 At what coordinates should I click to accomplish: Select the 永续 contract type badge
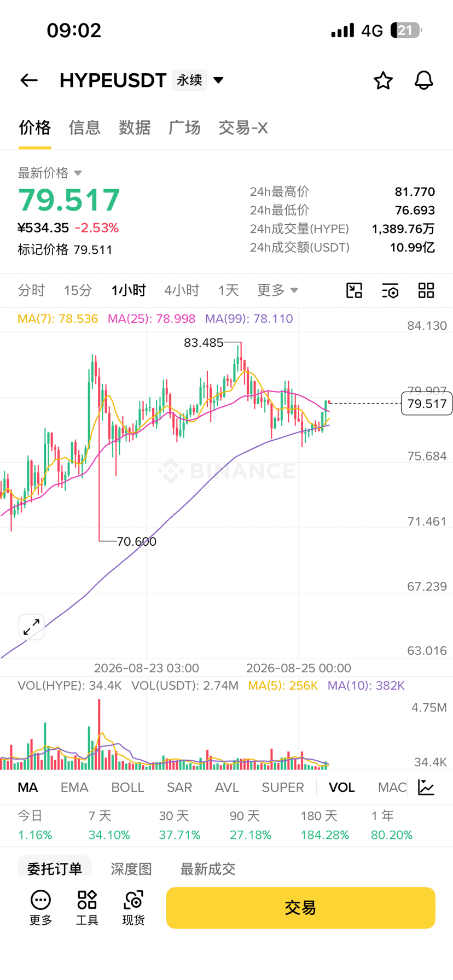pyautogui.click(x=189, y=80)
